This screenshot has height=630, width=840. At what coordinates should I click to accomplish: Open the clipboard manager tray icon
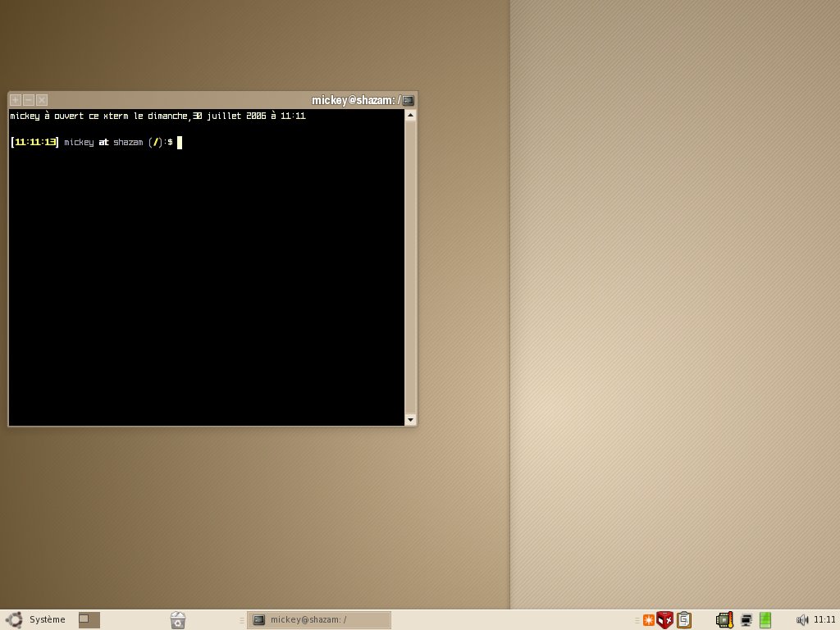pyautogui.click(x=684, y=620)
